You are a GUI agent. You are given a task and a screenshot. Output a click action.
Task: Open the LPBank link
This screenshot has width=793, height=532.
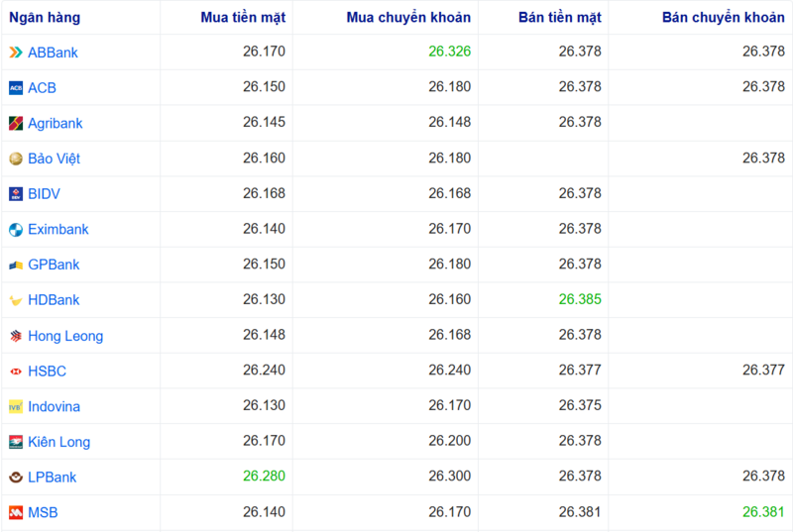53,478
